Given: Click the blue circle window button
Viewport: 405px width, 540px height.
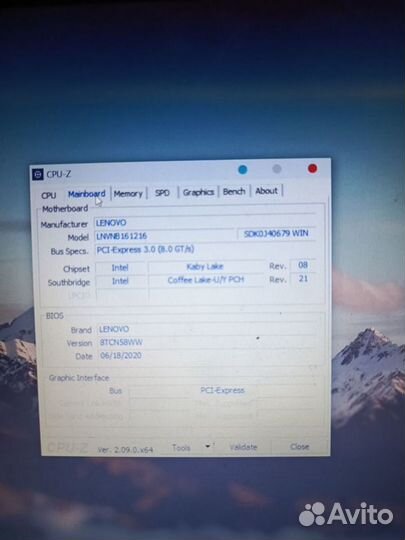Looking at the screenshot, I should [243, 169].
